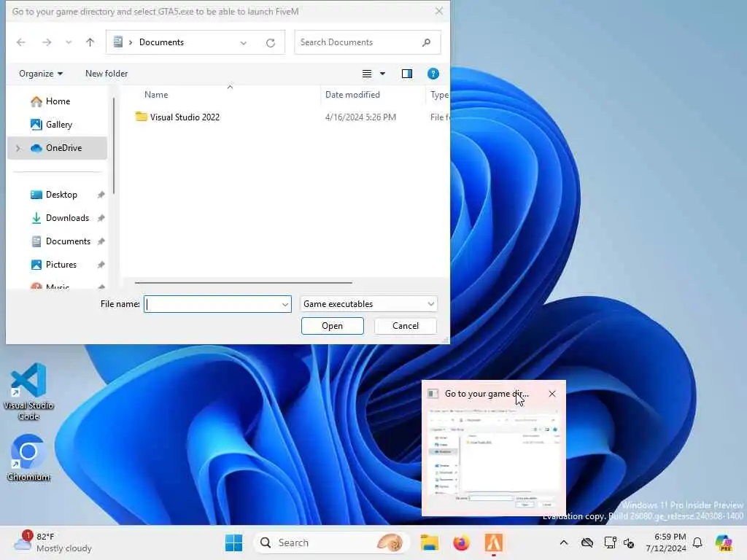
Task: Unpin Pictures using its pin icon
Action: 101,265
